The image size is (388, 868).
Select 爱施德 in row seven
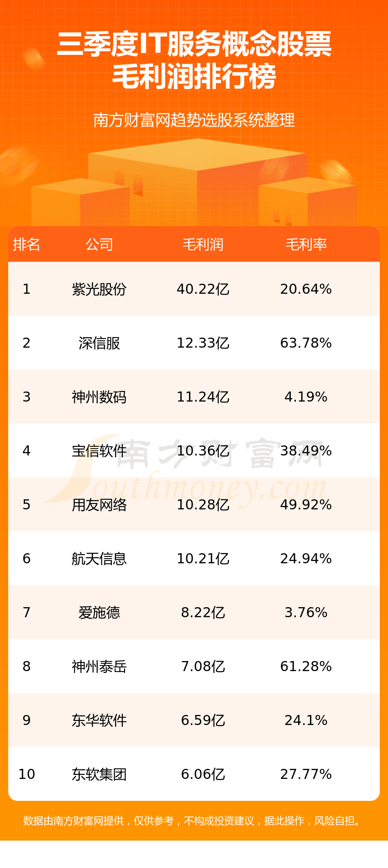[99, 613]
